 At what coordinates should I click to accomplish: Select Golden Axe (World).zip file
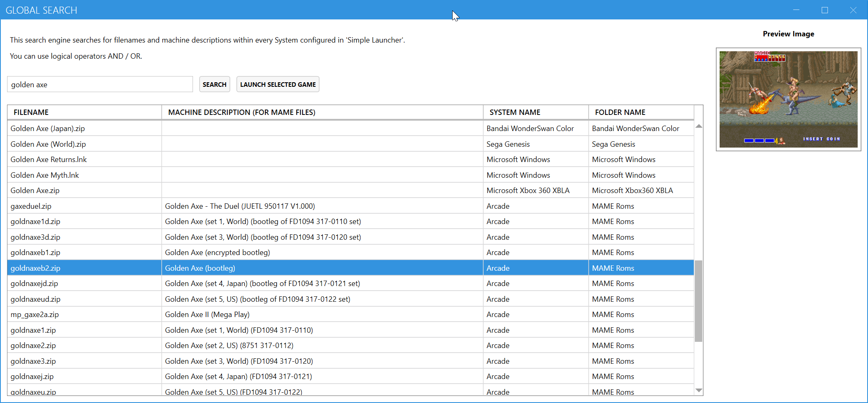point(48,144)
